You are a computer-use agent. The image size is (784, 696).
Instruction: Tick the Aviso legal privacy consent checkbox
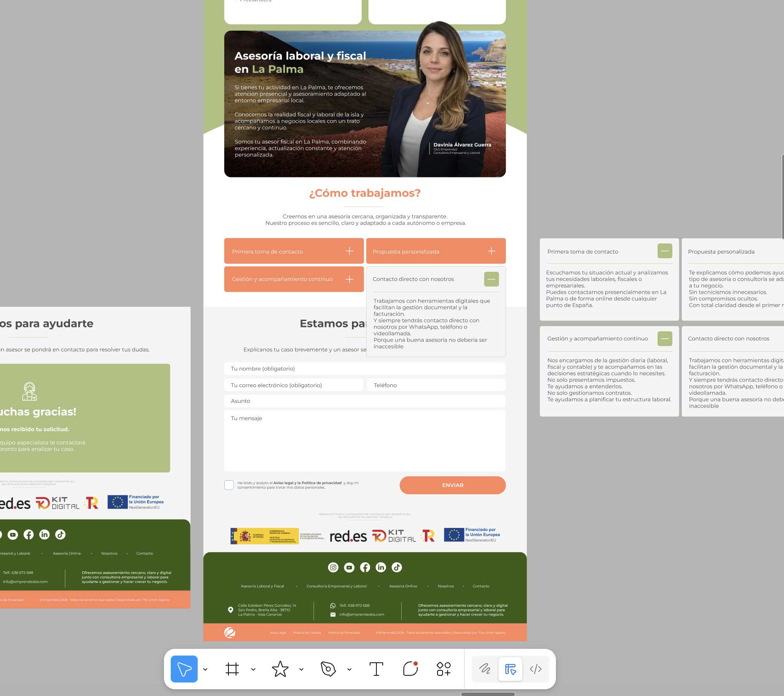tap(229, 485)
